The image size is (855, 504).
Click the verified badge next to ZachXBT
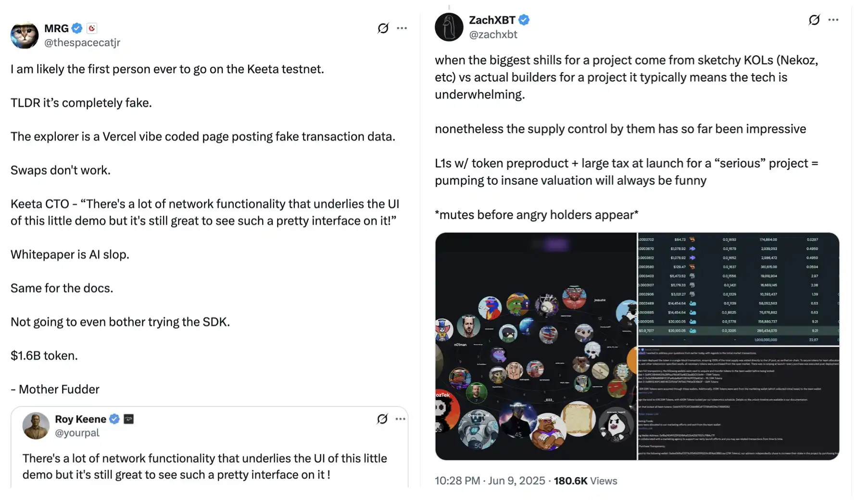[524, 20]
